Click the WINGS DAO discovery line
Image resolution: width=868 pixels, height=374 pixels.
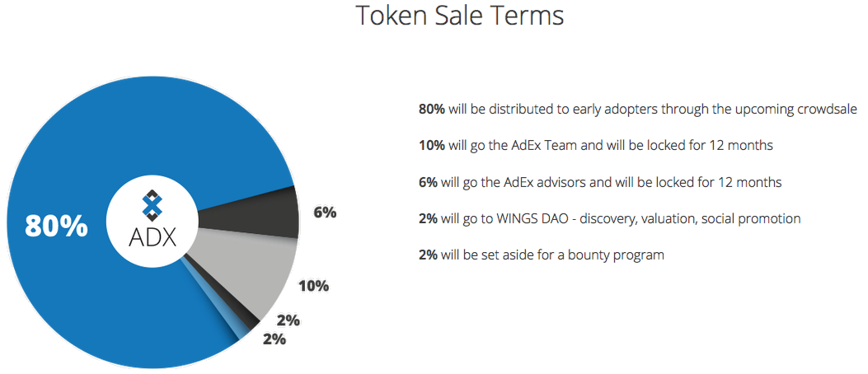click(x=609, y=219)
